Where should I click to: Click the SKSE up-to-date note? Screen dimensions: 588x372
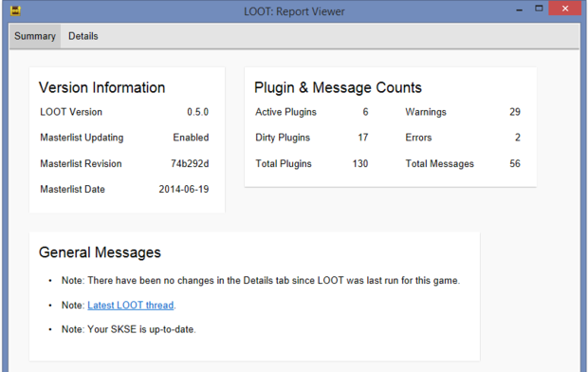pyautogui.click(x=129, y=329)
